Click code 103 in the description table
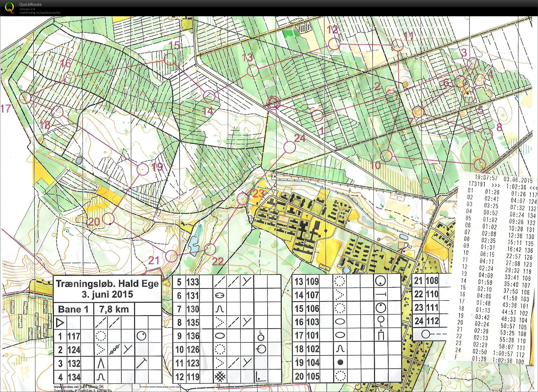538x392 pixels. 313,322
